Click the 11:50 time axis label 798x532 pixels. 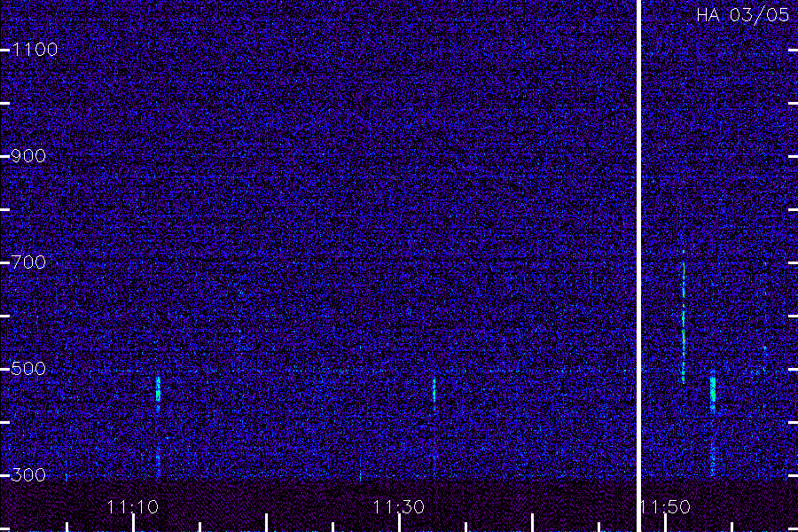point(666,507)
